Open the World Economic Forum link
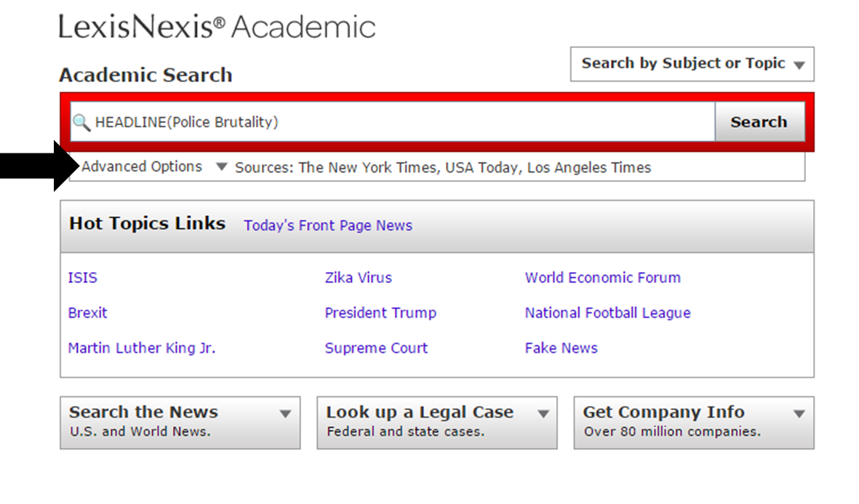859x504 pixels. click(603, 278)
